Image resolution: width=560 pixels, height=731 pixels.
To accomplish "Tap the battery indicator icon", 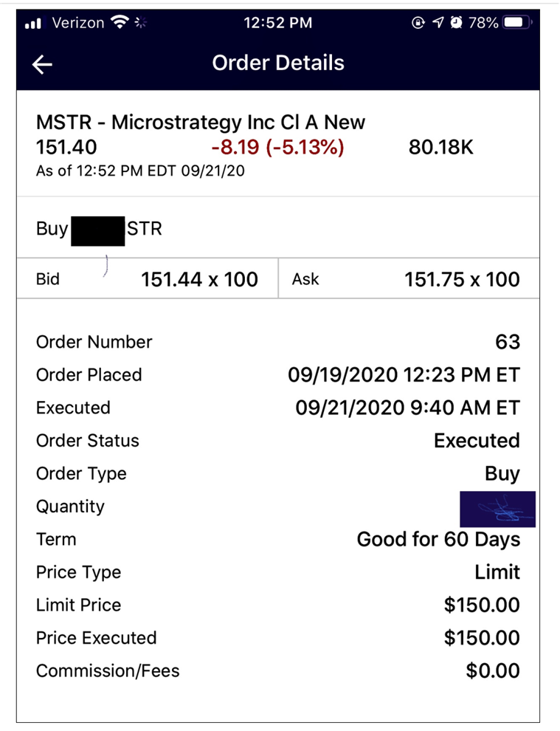I will (517, 23).
